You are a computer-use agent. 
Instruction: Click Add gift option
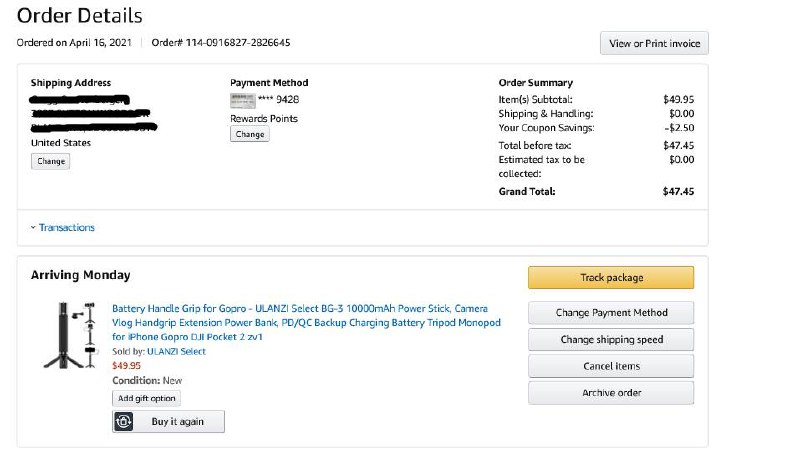[147, 398]
